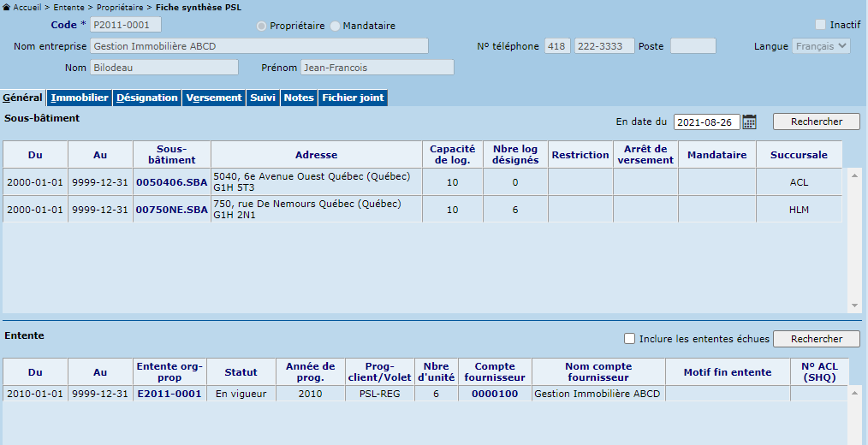Viewport: 868px width, 445px height.
Task: Enable Inclure les ententes échues checkbox
Action: click(630, 339)
